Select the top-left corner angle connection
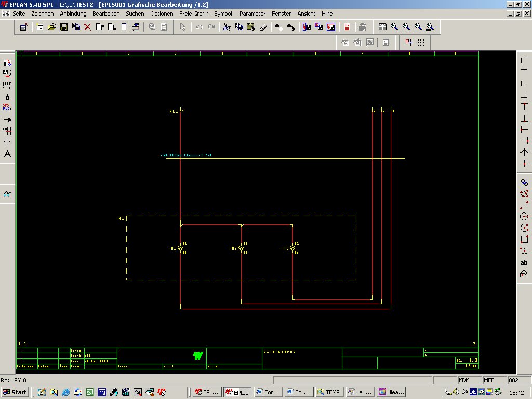This screenshot has height=399, width=532. (x=524, y=60)
